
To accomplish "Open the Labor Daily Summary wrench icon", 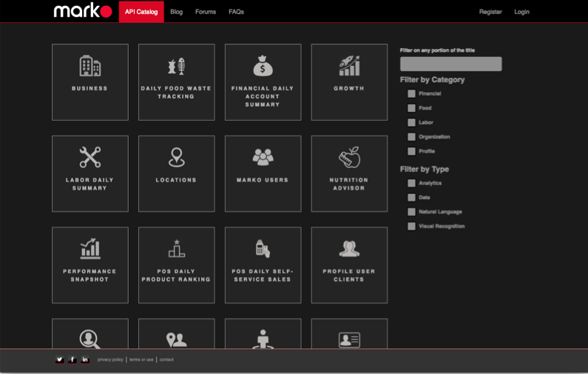I will point(90,157).
